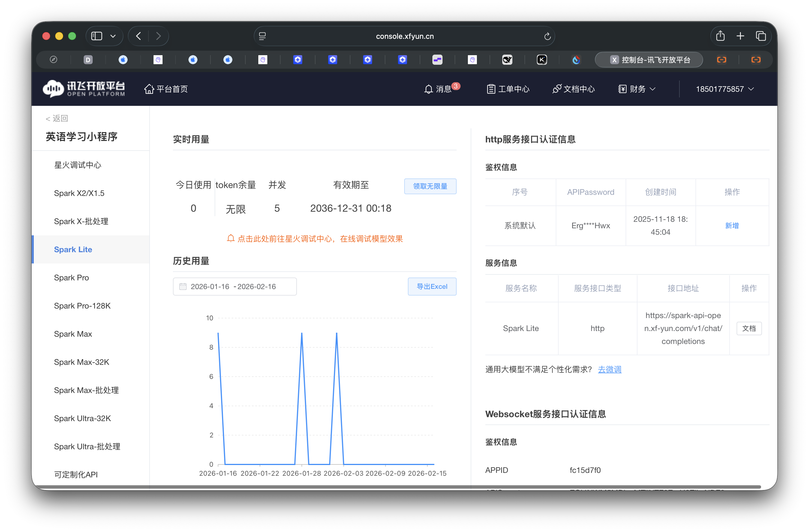This screenshot has width=809, height=532.
Task: Click the browser back arrow
Action: pos(138,36)
